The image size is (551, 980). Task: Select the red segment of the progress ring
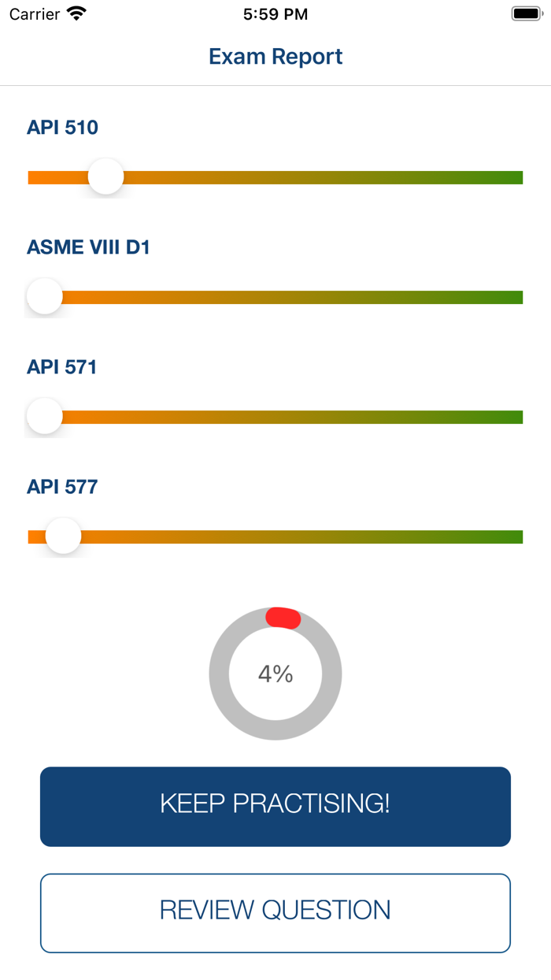click(283, 618)
